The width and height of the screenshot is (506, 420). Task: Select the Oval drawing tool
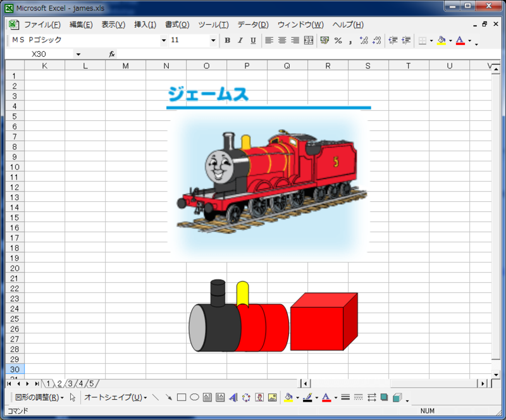click(x=195, y=397)
